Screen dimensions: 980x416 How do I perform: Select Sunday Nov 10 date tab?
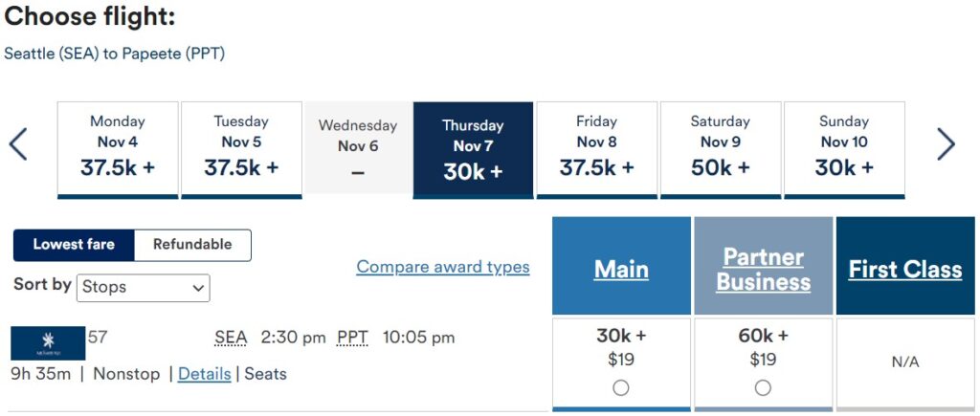click(x=844, y=150)
